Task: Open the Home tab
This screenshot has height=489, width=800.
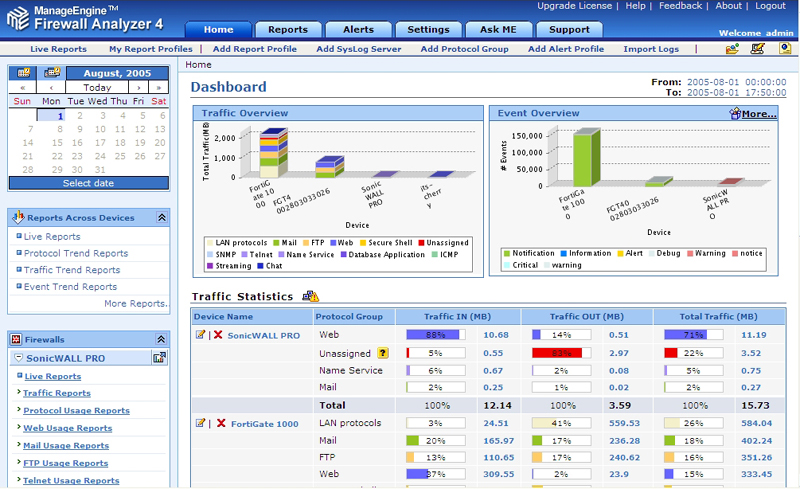Action: point(218,30)
